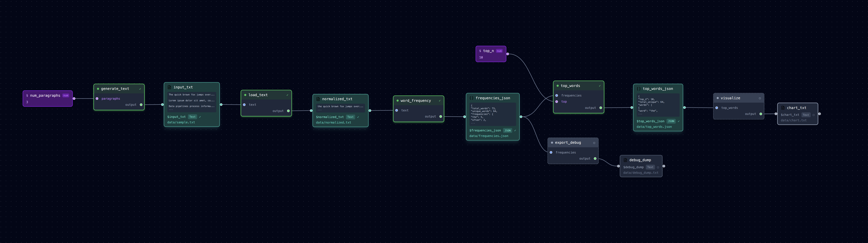This screenshot has width=868, height=243.
Task: Click the output port on word_frequency node
Action: pos(441,116)
